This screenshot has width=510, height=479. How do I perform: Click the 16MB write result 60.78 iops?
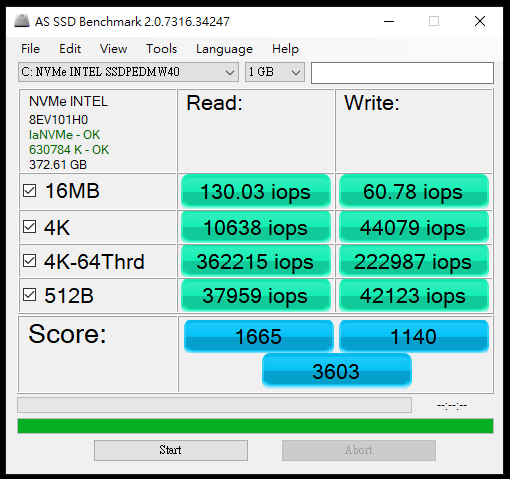click(414, 192)
